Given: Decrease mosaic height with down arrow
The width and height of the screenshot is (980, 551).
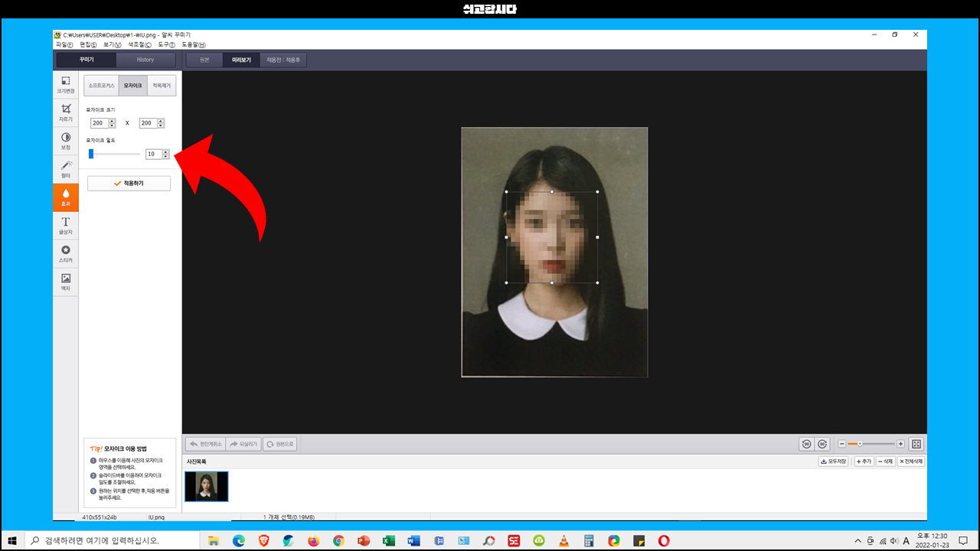Looking at the screenshot, I should (x=161, y=126).
